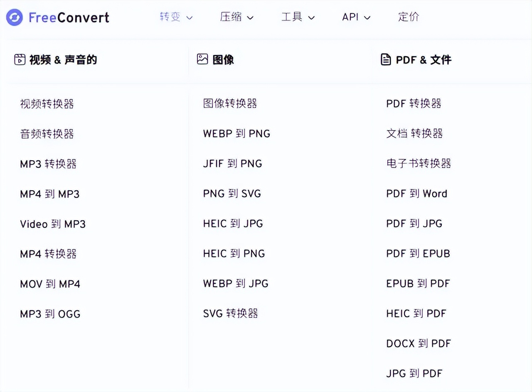Click the image category icon
Image resolution: width=532 pixels, height=392 pixels.
click(202, 59)
